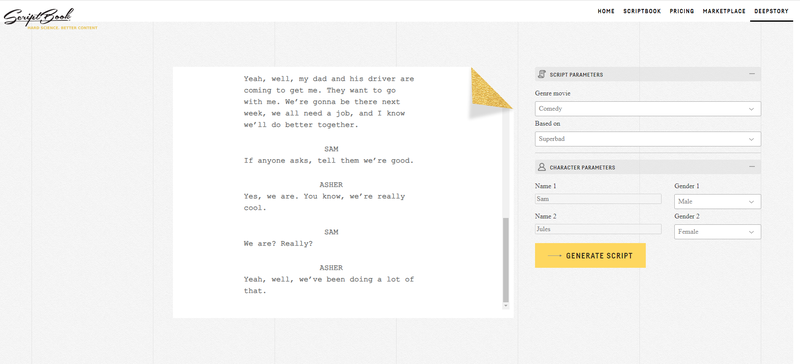Click the "Name 2" label

tap(545, 216)
